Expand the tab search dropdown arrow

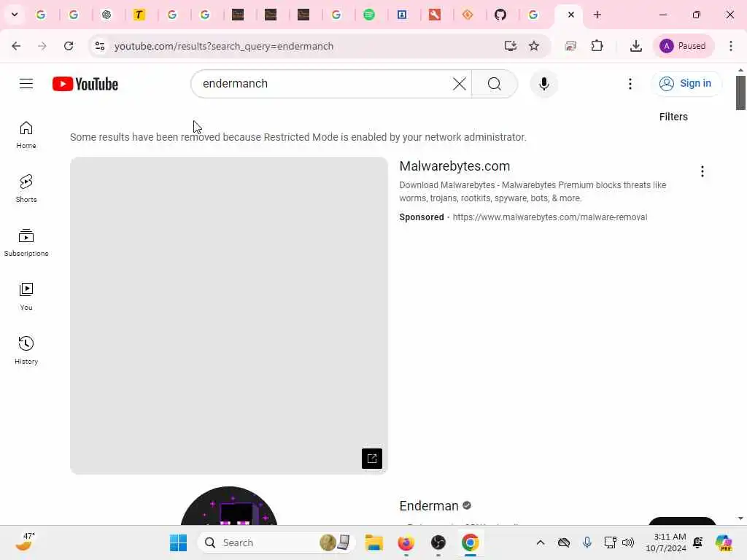(15, 15)
